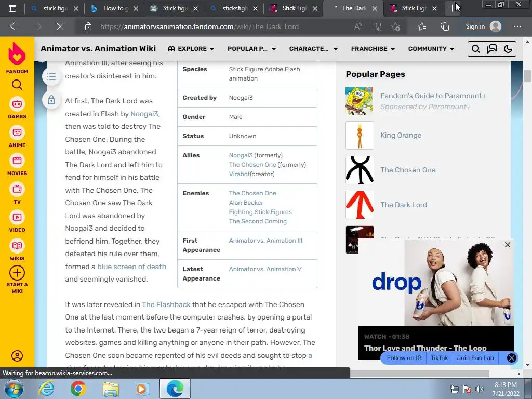The height and width of the screenshot is (399, 532).
Task: Dismiss the social follow bar
Action: pyautogui.click(x=511, y=358)
